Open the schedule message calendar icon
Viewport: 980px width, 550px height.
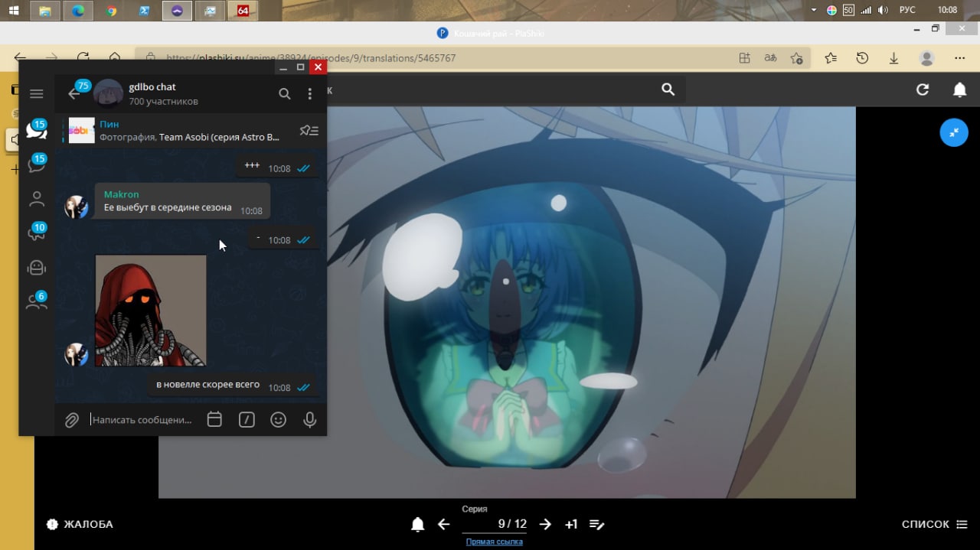214,419
